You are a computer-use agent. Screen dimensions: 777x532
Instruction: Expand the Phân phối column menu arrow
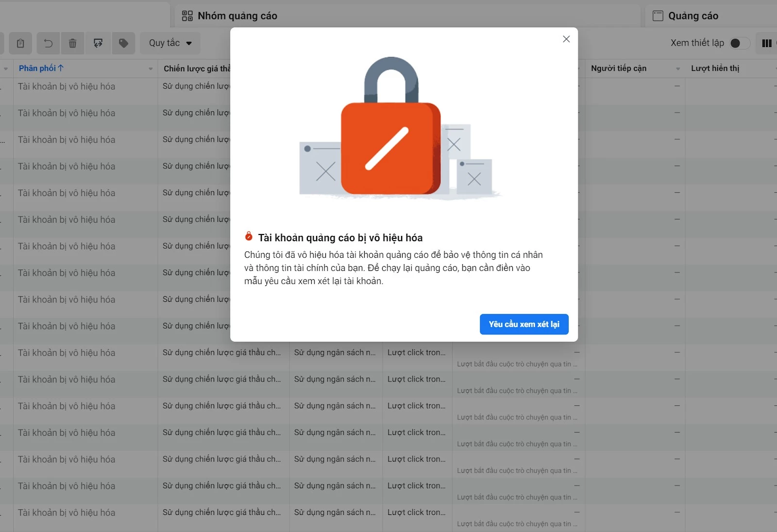(151, 69)
